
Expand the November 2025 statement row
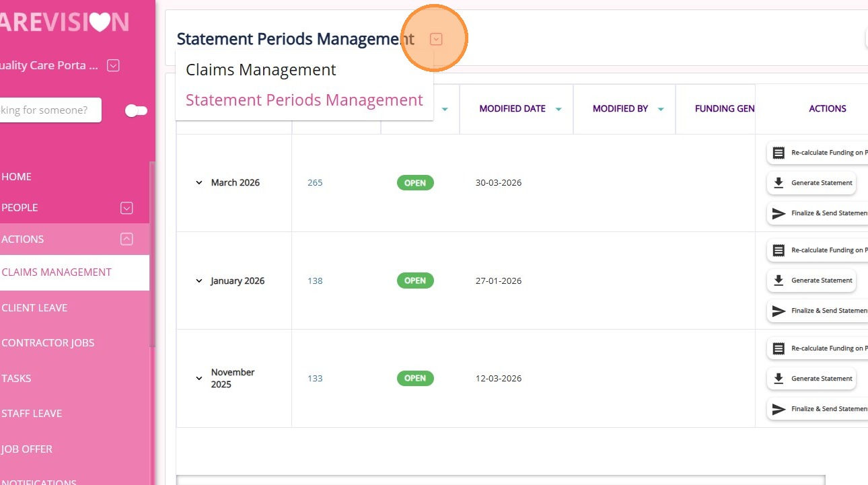click(x=199, y=379)
